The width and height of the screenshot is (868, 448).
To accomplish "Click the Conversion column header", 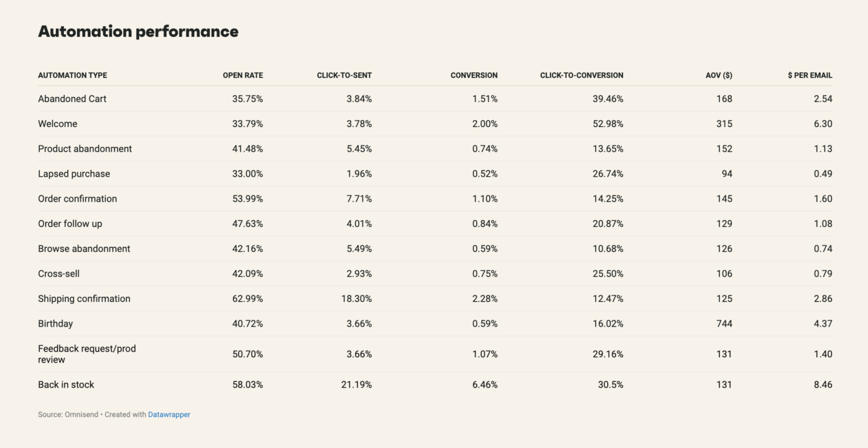I will click(474, 75).
